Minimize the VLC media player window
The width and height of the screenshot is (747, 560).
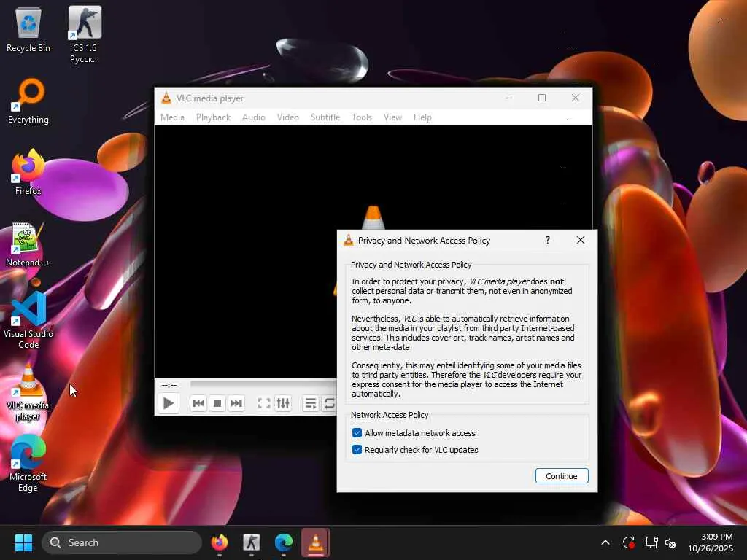click(x=509, y=98)
